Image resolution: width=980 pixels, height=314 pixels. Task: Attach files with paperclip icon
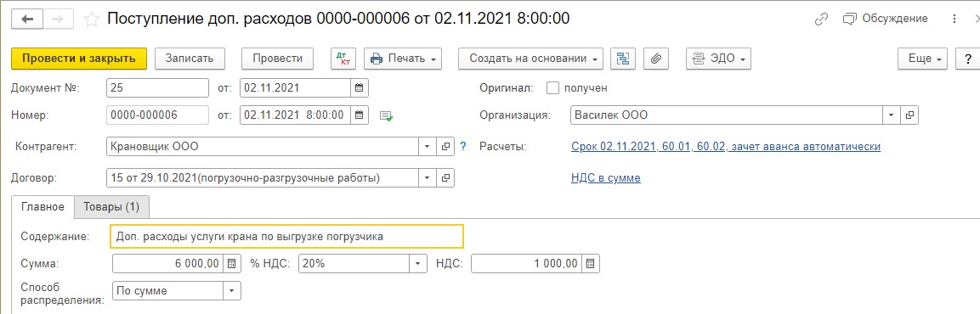[x=655, y=58]
